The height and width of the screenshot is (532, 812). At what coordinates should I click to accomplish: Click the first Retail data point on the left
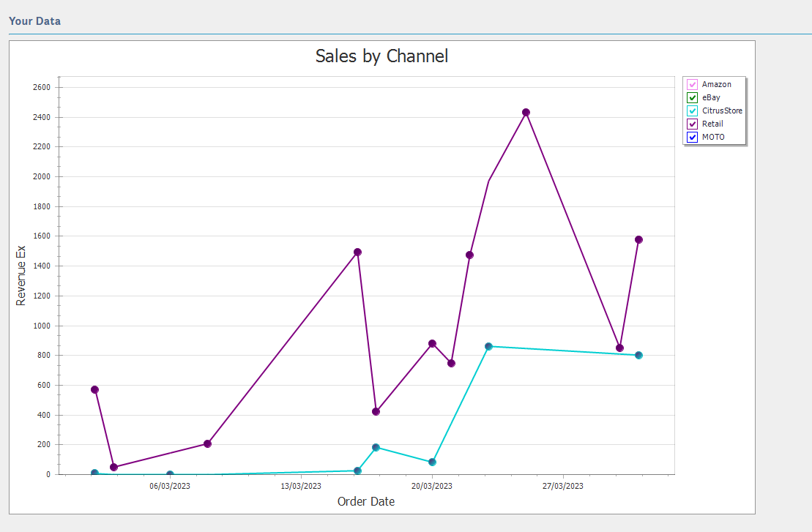click(x=94, y=389)
